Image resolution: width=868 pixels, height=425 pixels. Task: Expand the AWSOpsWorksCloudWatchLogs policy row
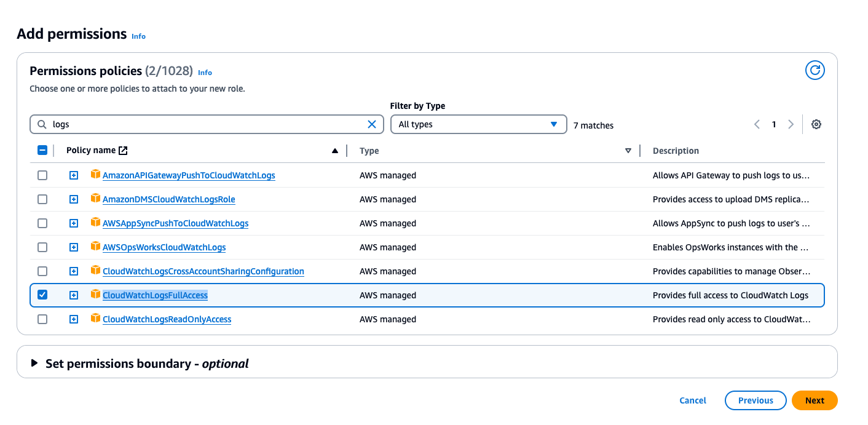coord(74,247)
